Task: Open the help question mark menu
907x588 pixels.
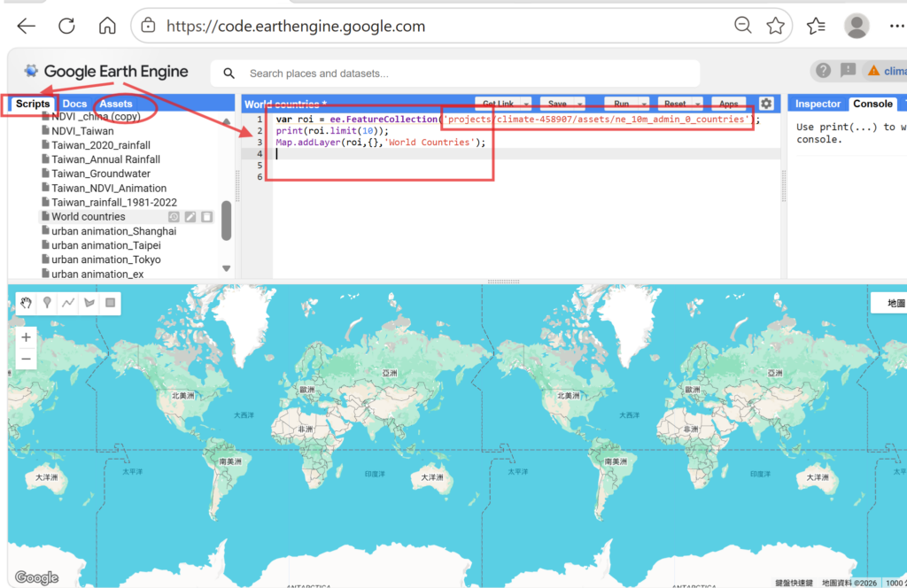Action: click(824, 71)
